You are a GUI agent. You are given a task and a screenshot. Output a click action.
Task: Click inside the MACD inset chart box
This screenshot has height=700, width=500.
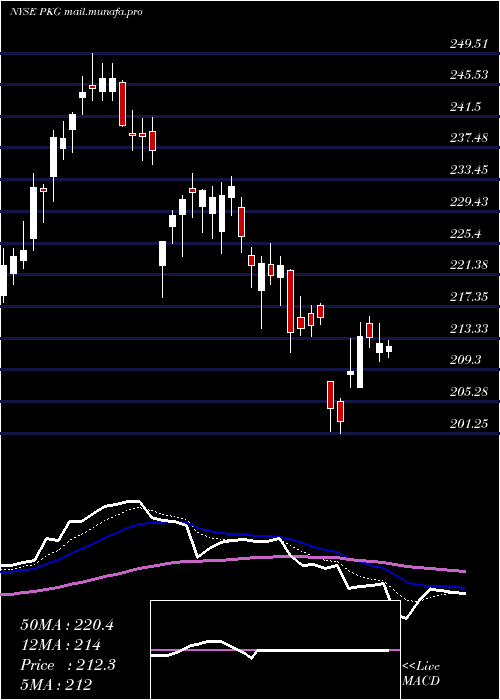[x=275, y=650]
